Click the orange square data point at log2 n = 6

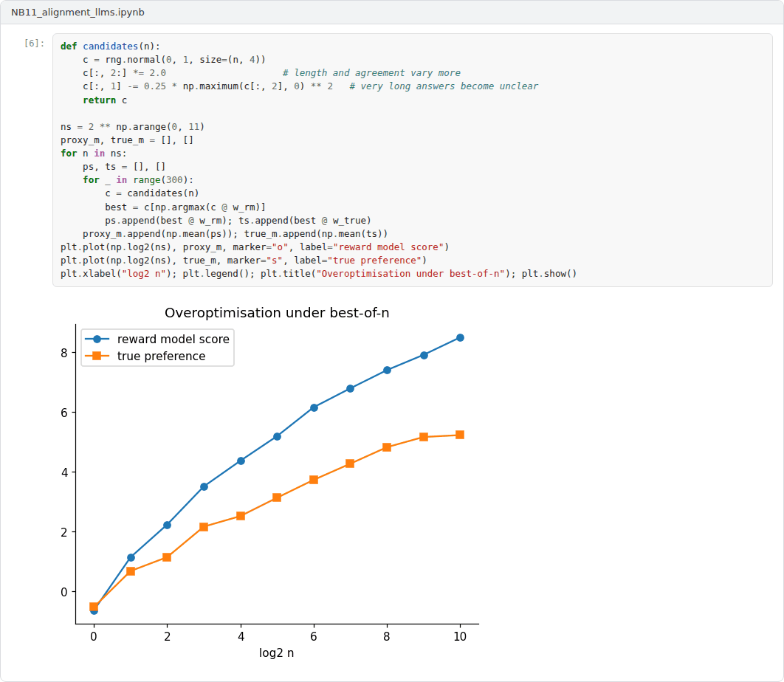[x=314, y=480]
